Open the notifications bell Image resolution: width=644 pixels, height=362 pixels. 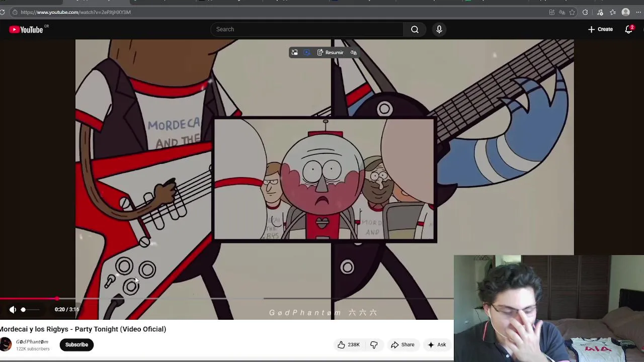(x=628, y=29)
